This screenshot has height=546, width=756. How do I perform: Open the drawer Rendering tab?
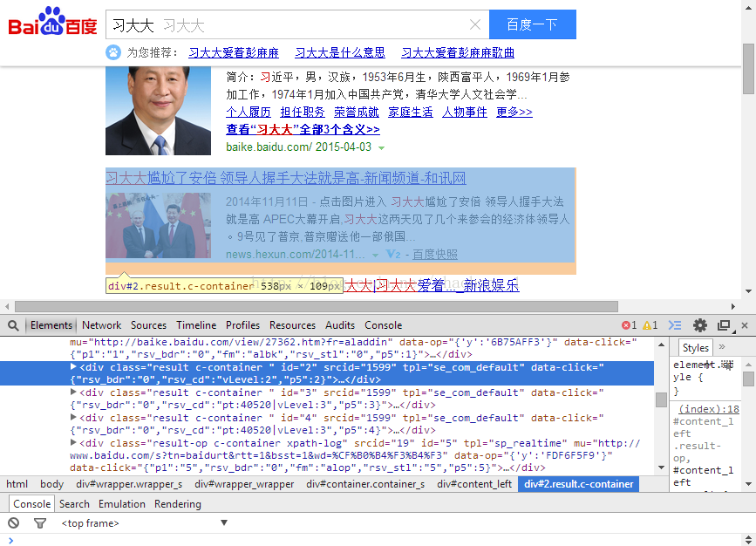(177, 503)
